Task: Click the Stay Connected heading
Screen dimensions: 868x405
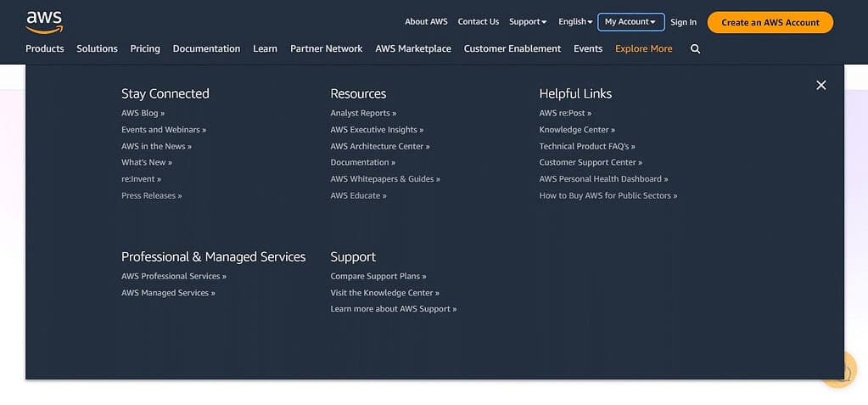Action: click(165, 93)
